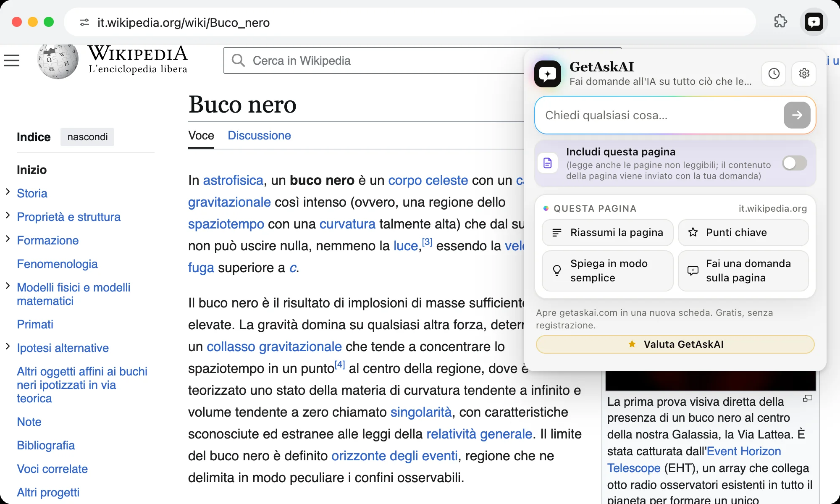
Task: Open the browser extensions puzzle icon
Action: pyautogui.click(x=780, y=21)
